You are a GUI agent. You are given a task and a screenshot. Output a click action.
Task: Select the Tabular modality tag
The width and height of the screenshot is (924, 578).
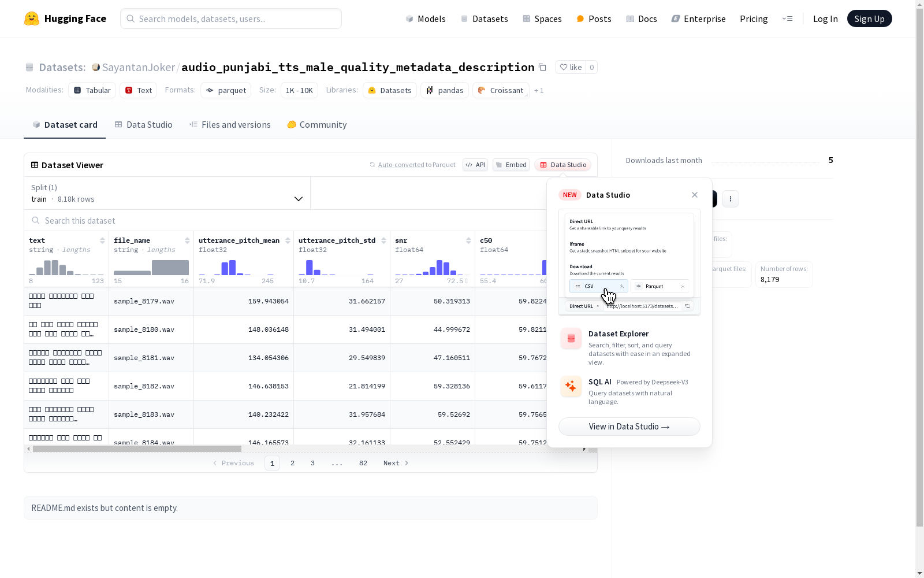(x=92, y=90)
